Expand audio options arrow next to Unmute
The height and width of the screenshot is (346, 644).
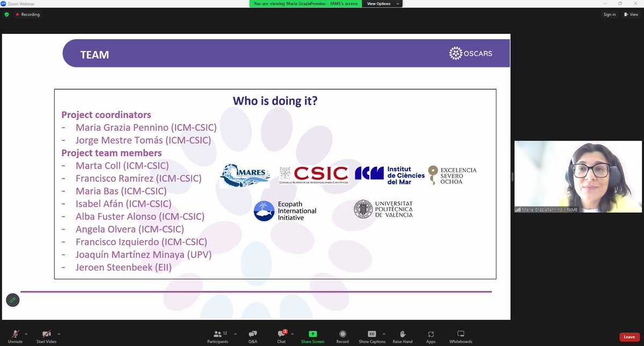(x=26, y=333)
